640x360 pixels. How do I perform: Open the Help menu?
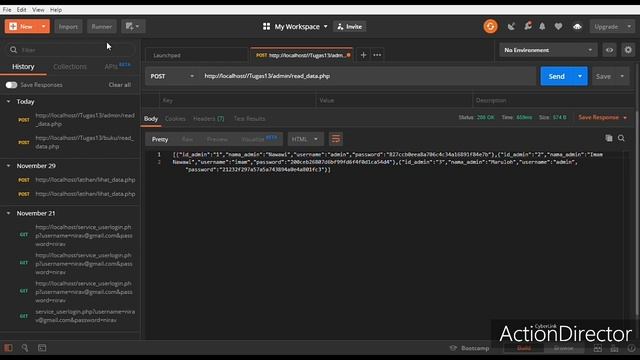[56, 9]
